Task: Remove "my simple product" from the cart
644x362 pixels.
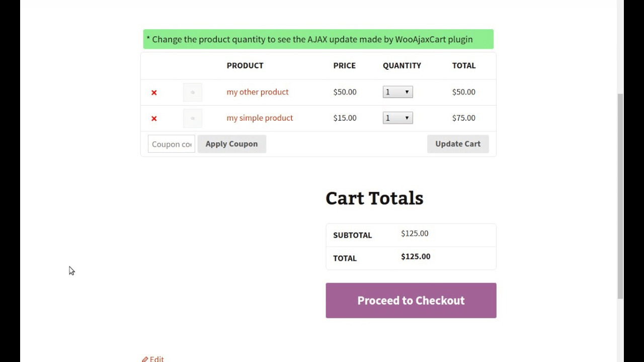Action: (154, 118)
